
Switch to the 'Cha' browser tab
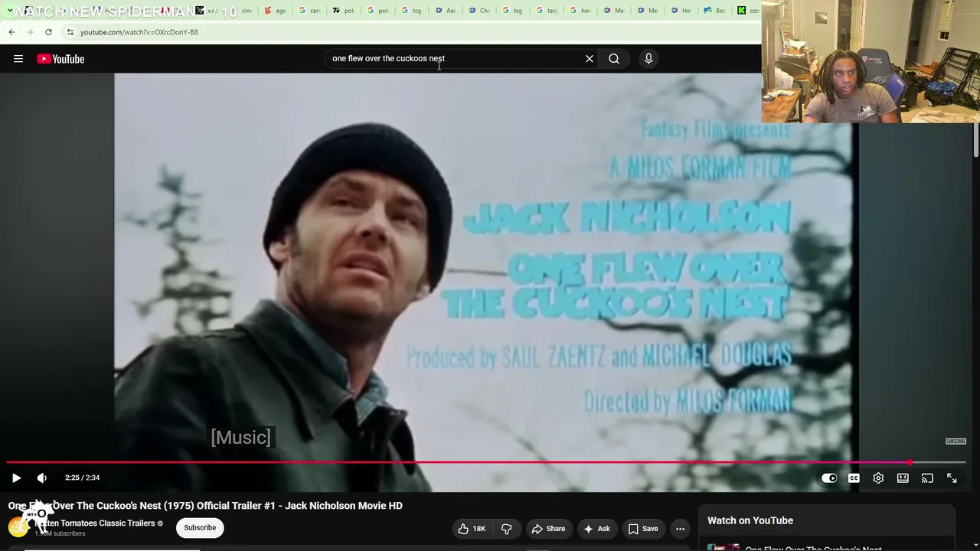pos(480,11)
